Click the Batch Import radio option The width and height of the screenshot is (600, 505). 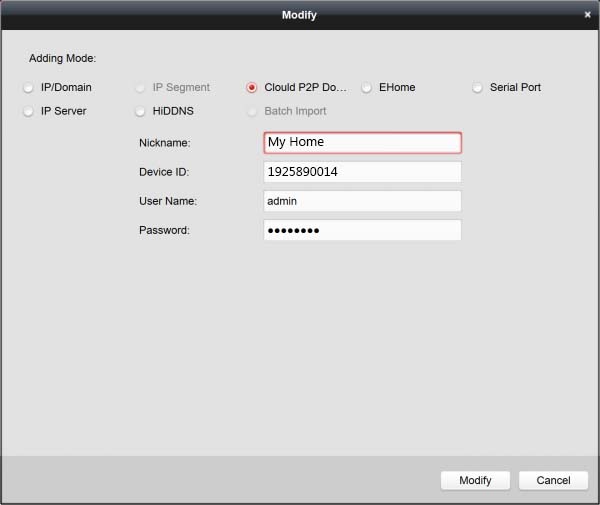252,112
